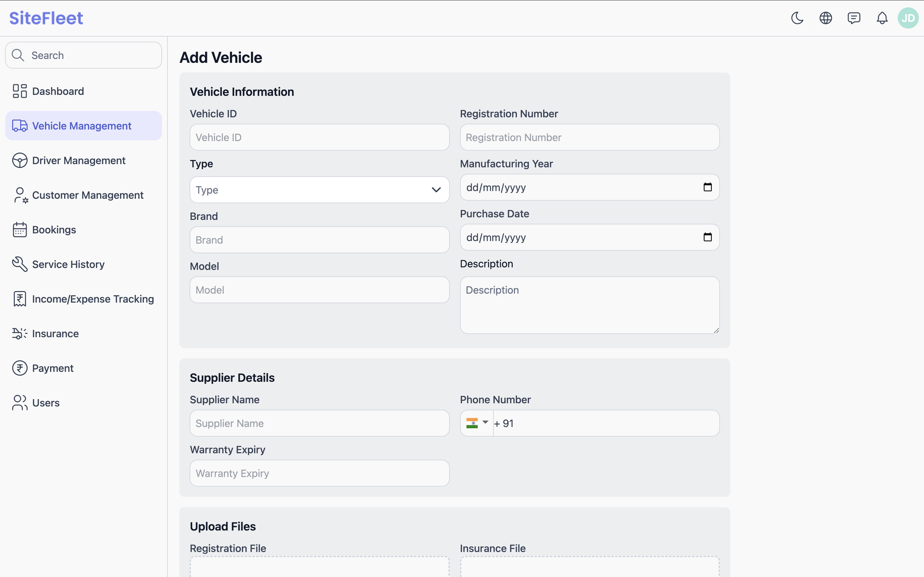Image resolution: width=924 pixels, height=577 pixels.
Task: Toggle dark mode with the moon icon
Action: [797, 18]
